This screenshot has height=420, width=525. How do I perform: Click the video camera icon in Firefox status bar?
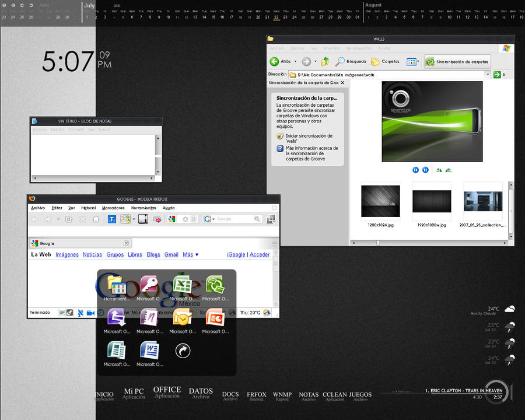click(90, 313)
